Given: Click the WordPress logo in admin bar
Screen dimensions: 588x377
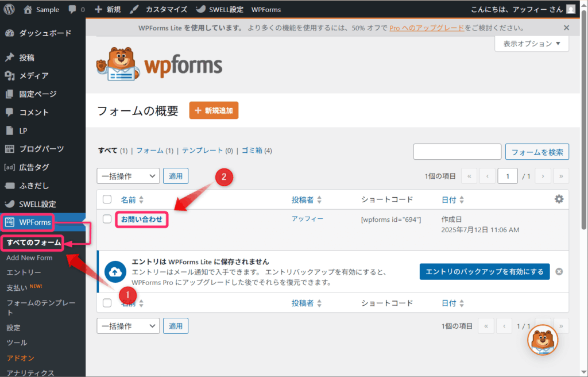Looking at the screenshot, I should pyautogui.click(x=9, y=9).
